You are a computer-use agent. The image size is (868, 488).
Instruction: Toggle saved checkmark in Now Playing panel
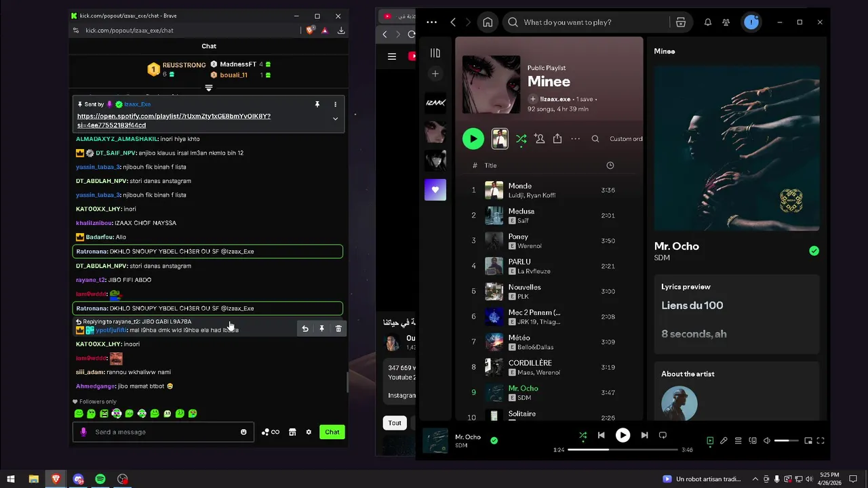click(x=814, y=251)
